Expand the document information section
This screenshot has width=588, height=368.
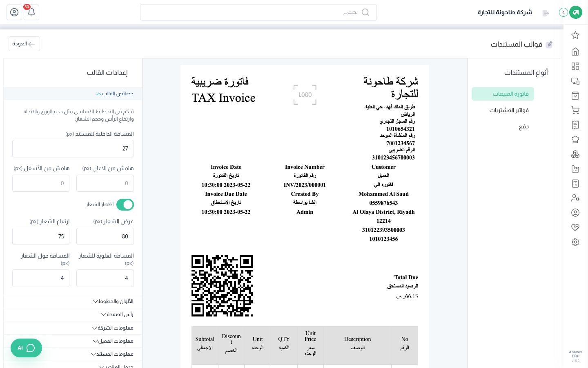pos(73,354)
